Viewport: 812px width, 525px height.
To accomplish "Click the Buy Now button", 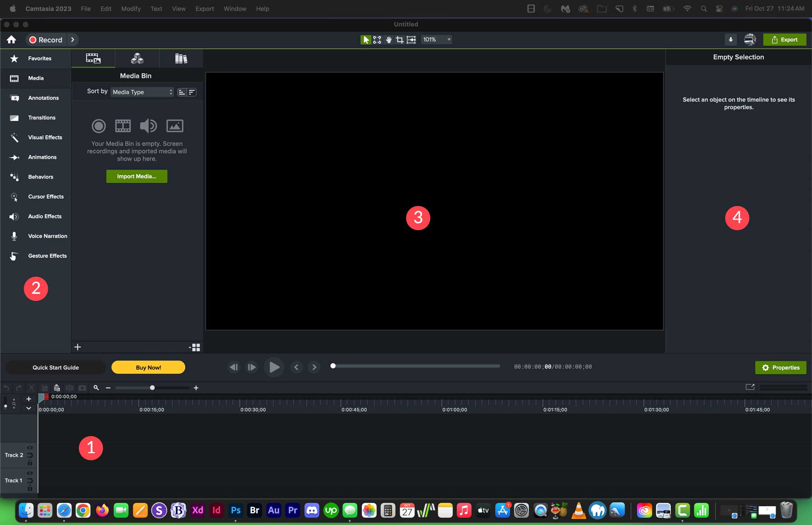I will [x=148, y=367].
